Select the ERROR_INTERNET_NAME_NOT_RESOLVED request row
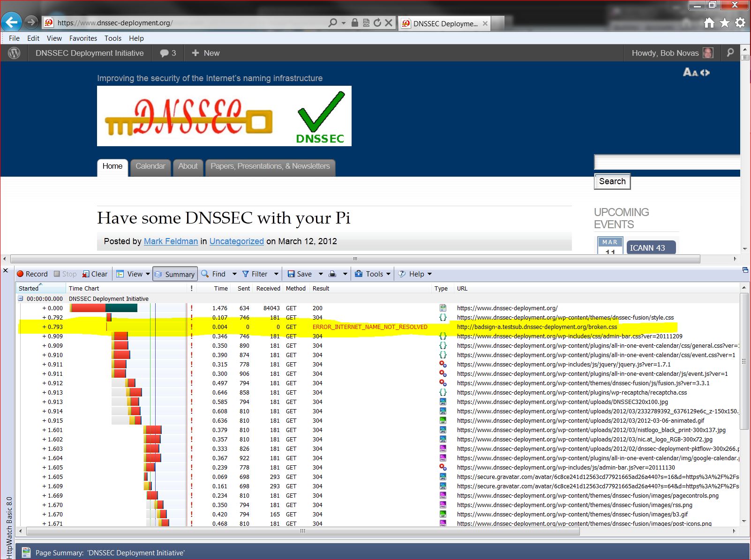The height and width of the screenshot is (560, 751). 378,327
